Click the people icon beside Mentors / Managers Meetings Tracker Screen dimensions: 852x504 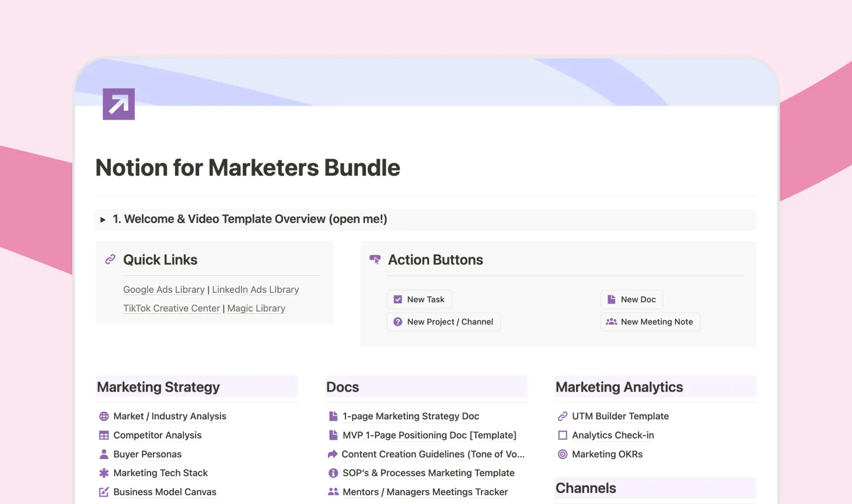pos(333,492)
